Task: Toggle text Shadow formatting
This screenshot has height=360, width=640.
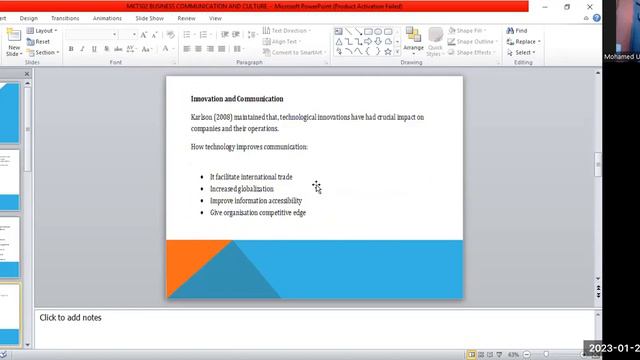Action: point(106,49)
